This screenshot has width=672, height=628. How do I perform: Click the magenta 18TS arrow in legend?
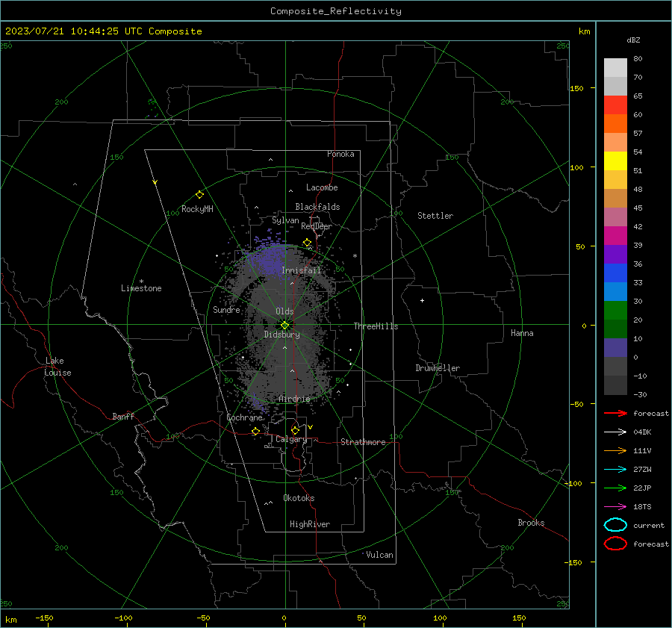(x=615, y=507)
